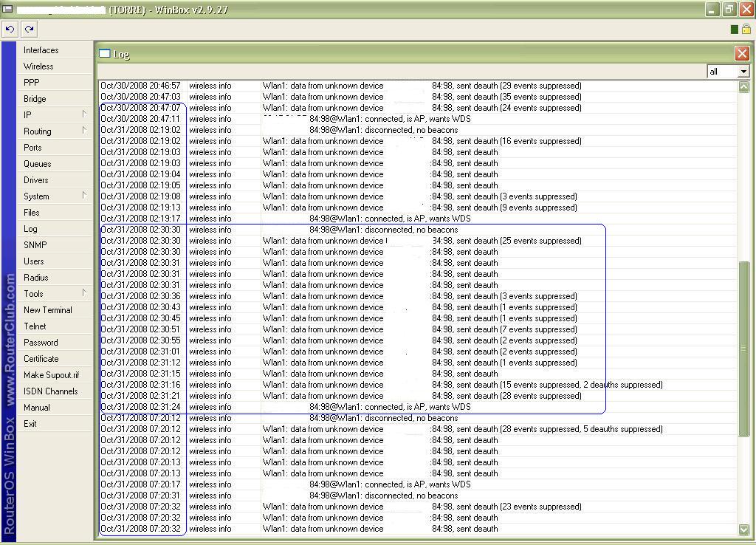Click Make Supout.rif
This screenshot has width=756, height=545.
[55, 374]
